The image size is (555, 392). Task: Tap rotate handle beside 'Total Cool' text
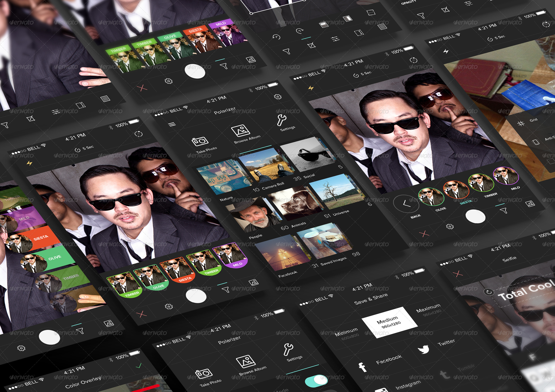(489, 292)
